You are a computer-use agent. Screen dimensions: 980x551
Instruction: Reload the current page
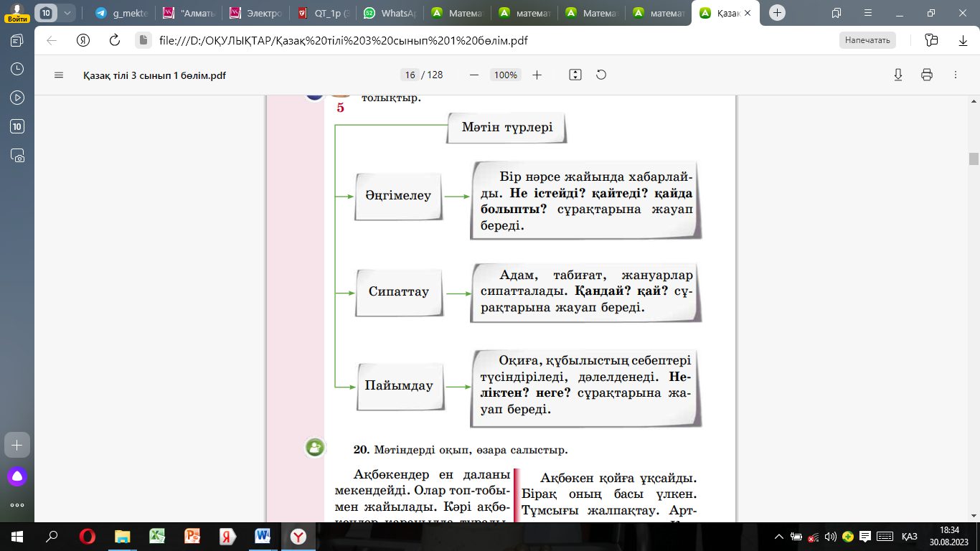114,40
